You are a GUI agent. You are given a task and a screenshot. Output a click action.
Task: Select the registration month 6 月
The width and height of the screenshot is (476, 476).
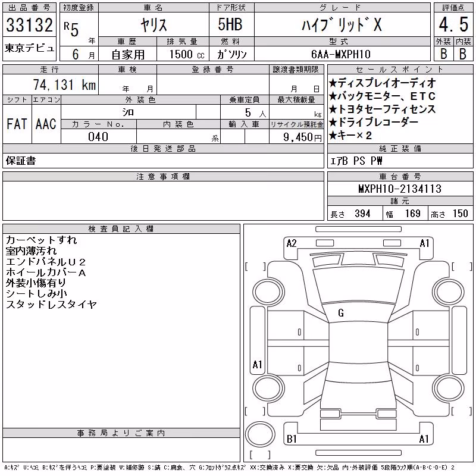(83, 54)
